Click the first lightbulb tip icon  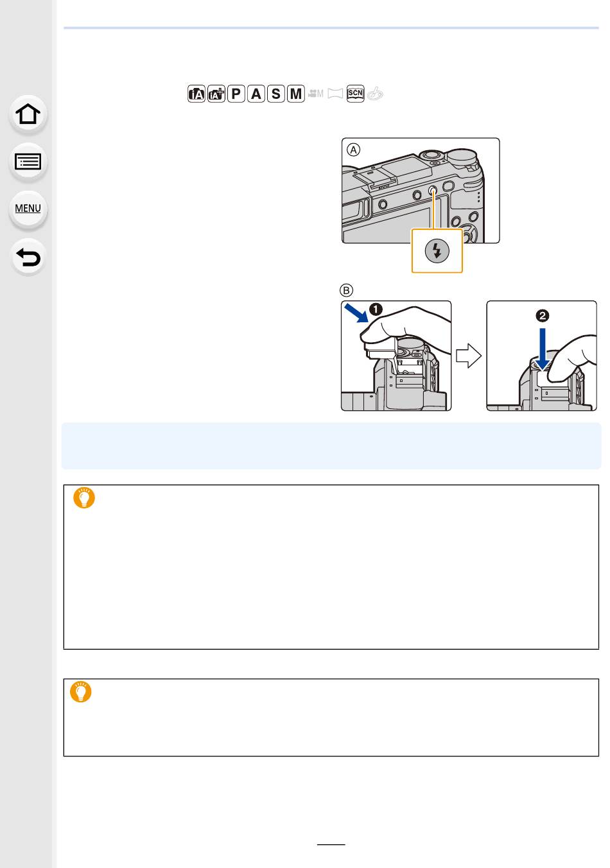(x=84, y=498)
